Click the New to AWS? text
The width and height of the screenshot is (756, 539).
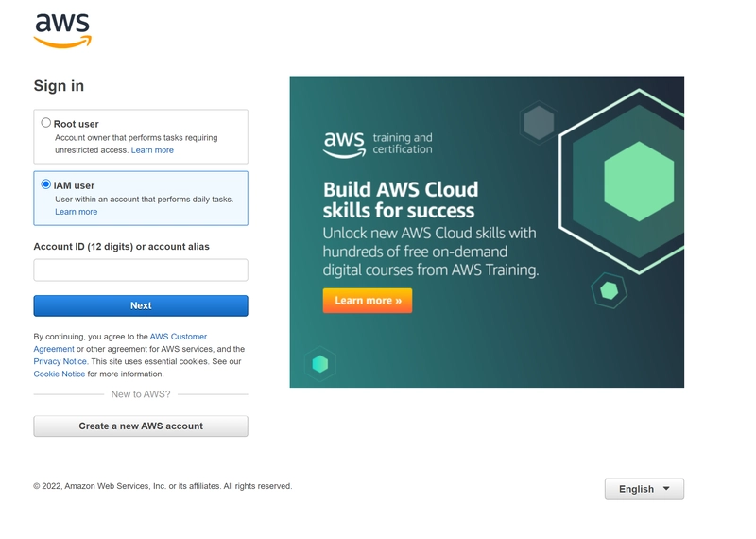click(141, 394)
